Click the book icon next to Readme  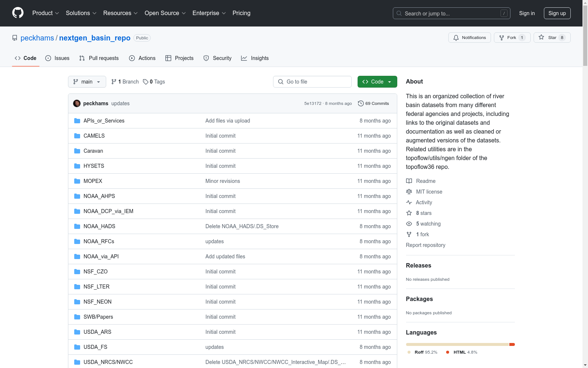pos(409,181)
